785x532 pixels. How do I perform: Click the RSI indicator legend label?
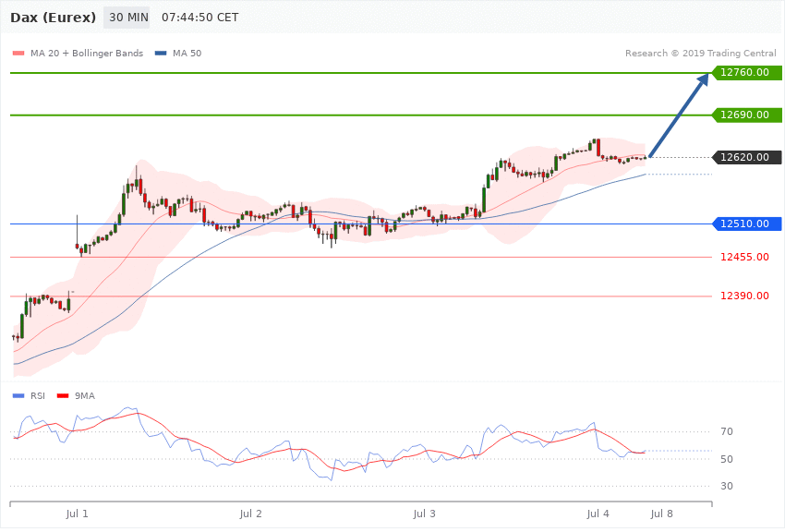(38, 396)
